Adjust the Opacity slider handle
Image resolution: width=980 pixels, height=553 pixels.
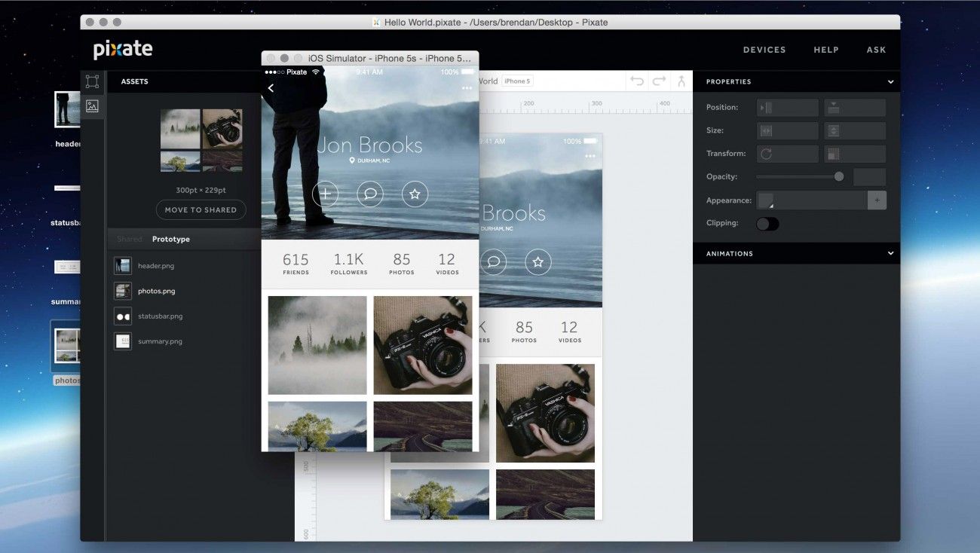pos(839,176)
